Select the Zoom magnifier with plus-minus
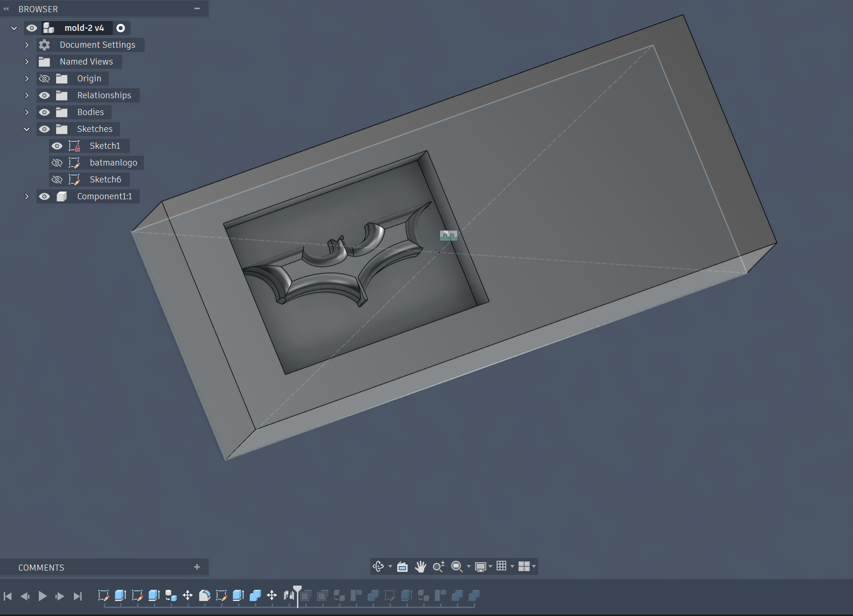 439,567
